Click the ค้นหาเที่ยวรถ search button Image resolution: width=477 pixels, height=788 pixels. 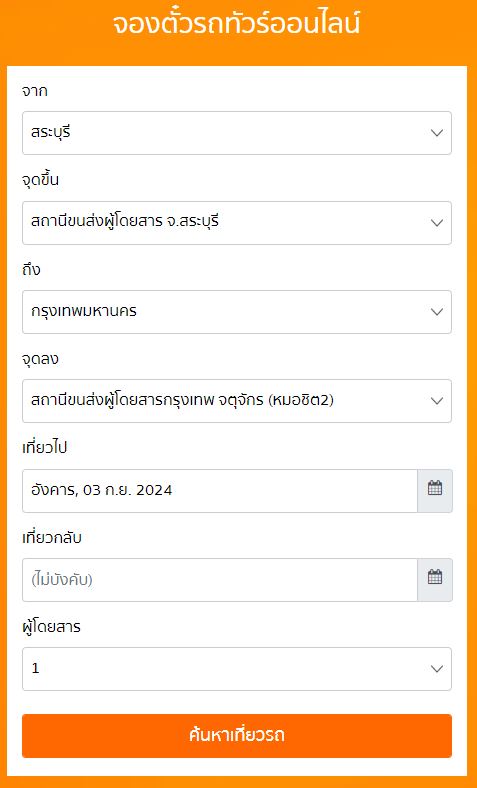click(x=237, y=736)
